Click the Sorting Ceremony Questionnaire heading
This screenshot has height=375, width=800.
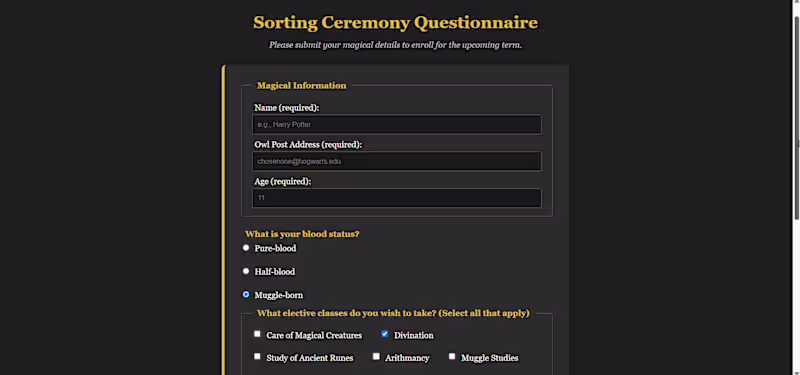[x=395, y=23]
